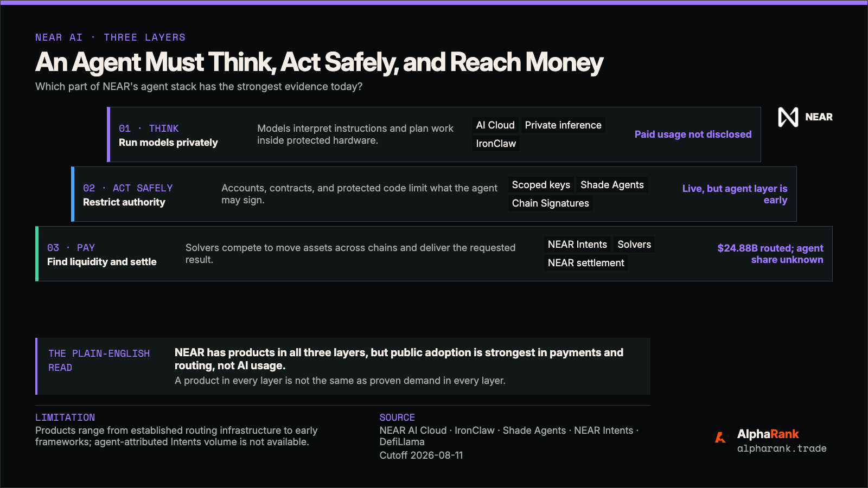Select the AI Cloud tag
The height and width of the screenshot is (488, 868).
[495, 125]
